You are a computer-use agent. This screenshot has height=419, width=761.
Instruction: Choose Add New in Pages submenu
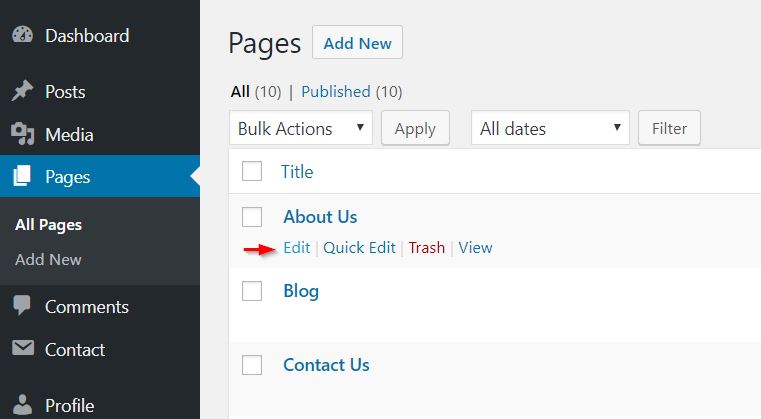pos(48,259)
